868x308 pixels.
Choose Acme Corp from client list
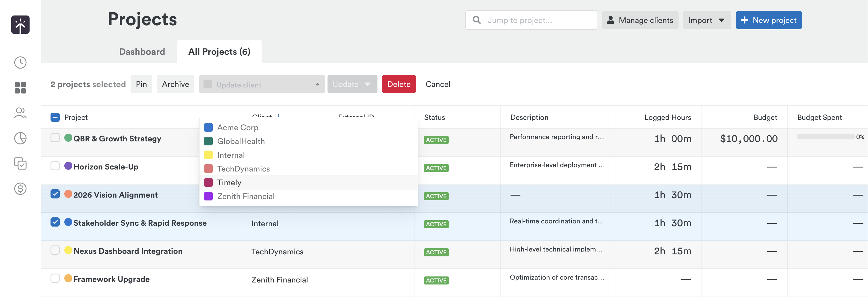coord(308,128)
